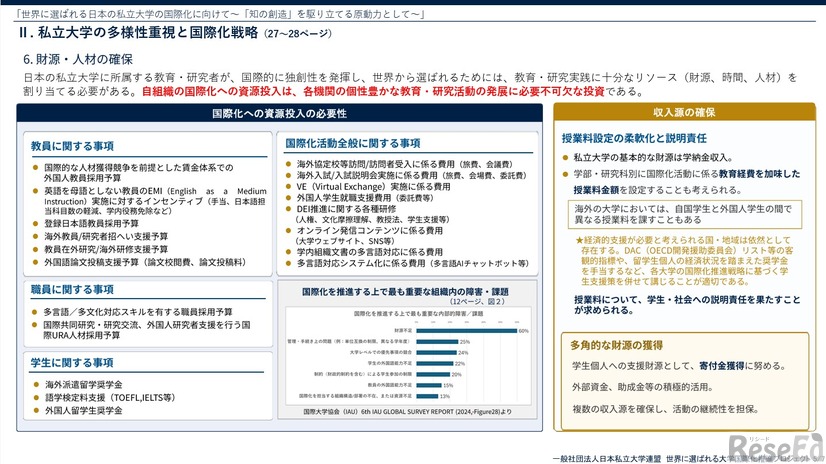Click the bullet '多言語対応システム化に係る費用'

point(412,263)
